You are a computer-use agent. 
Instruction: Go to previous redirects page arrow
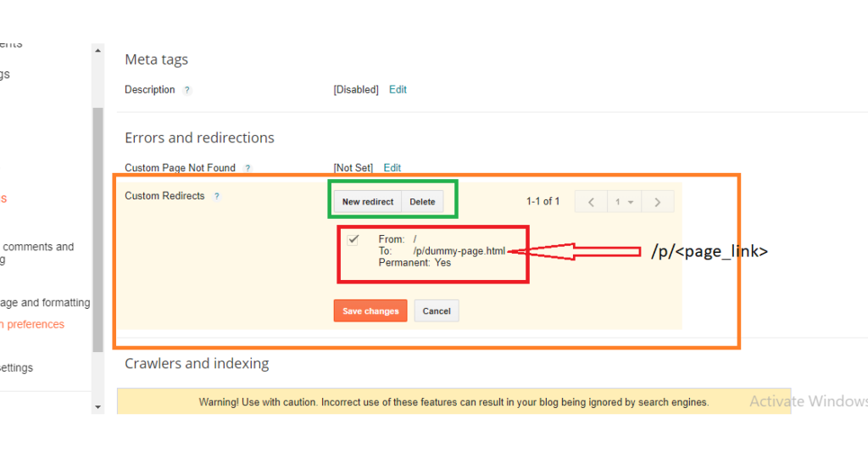[592, 202]
